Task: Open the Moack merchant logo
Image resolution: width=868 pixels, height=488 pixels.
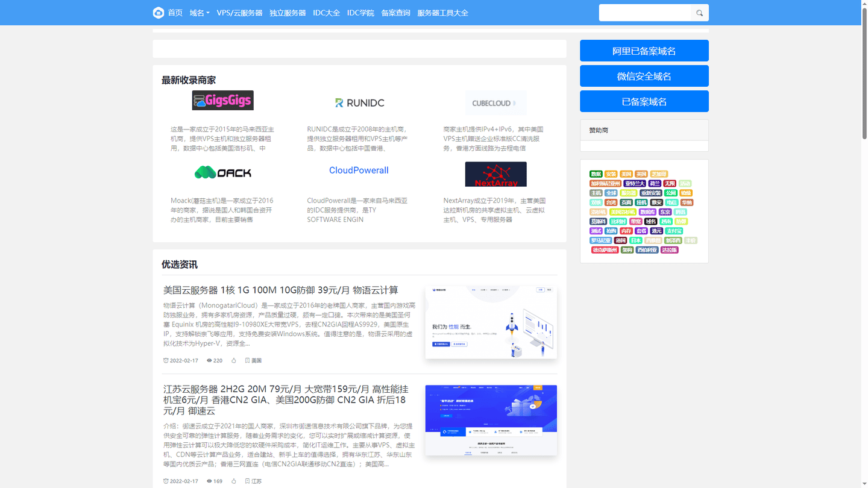Action: coord(222,173)
